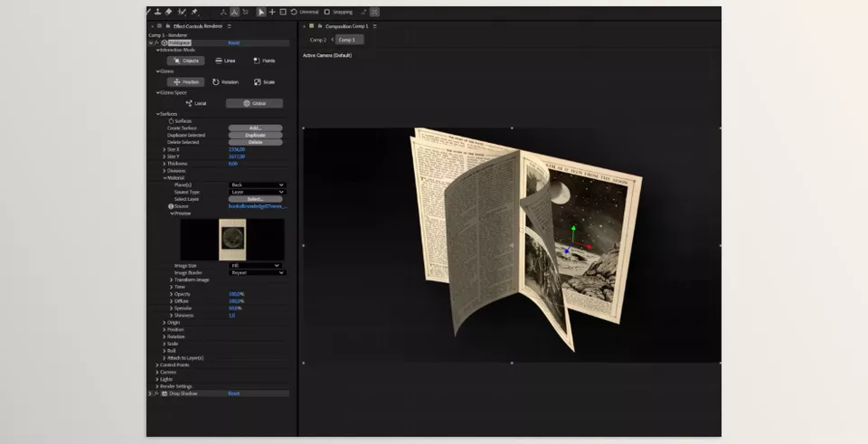The image size is (868, 444).
Task: Close the Effect Controls panel
Action: tap(152, 26)
